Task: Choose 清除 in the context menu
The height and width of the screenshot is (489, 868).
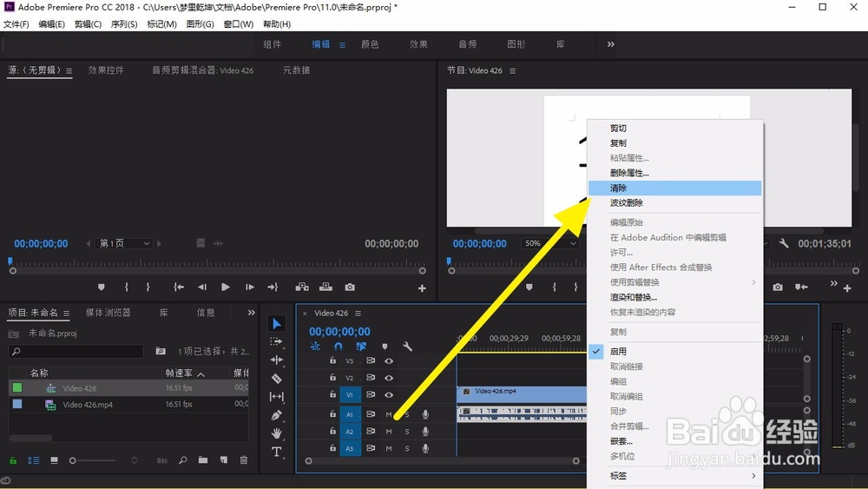Action: (x=674, y=188)
